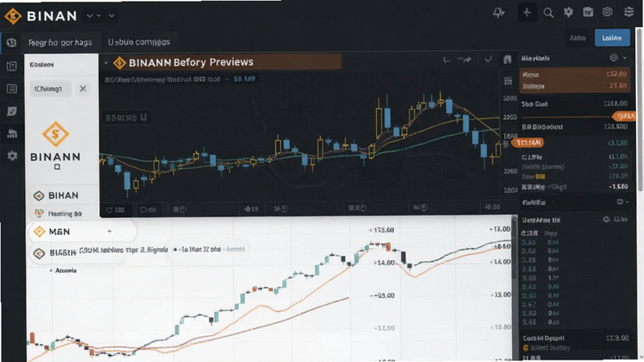Open the second left sidebar panel icon
Viewport: 644px width, 362px height.
(11, 66)
